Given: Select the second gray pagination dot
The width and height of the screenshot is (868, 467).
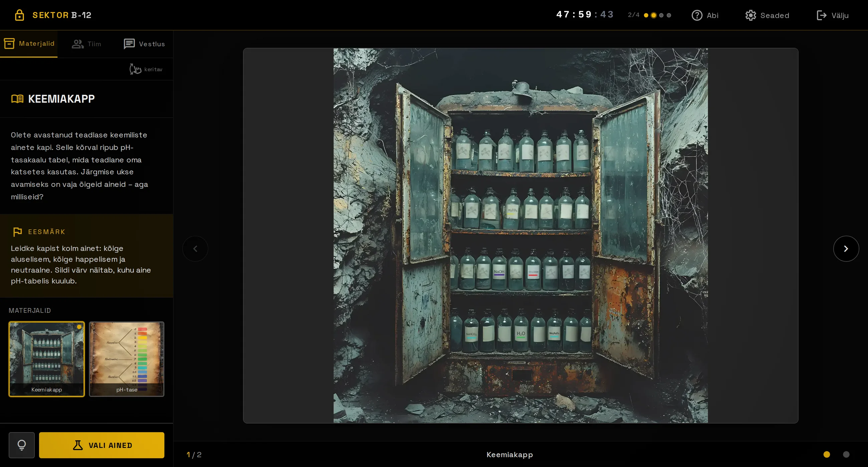Looking at the screenshot, I should pyautogui.click(x=846, y=455).
